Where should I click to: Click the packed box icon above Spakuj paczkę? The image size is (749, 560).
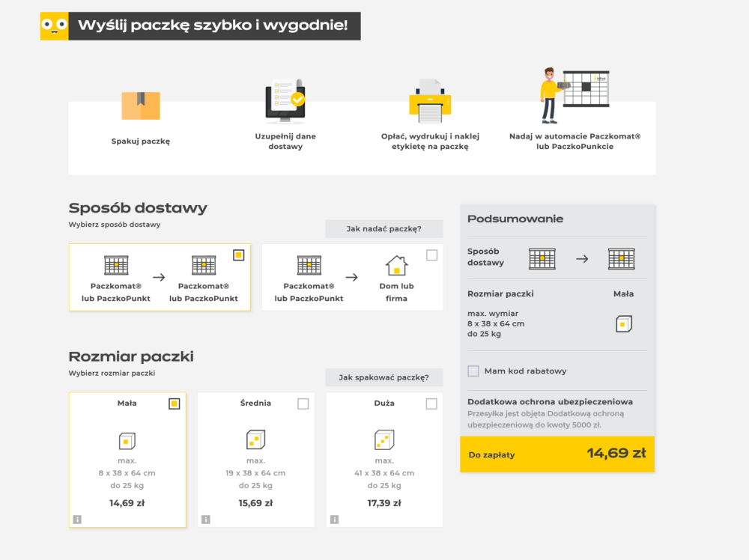tap(141, 106)
